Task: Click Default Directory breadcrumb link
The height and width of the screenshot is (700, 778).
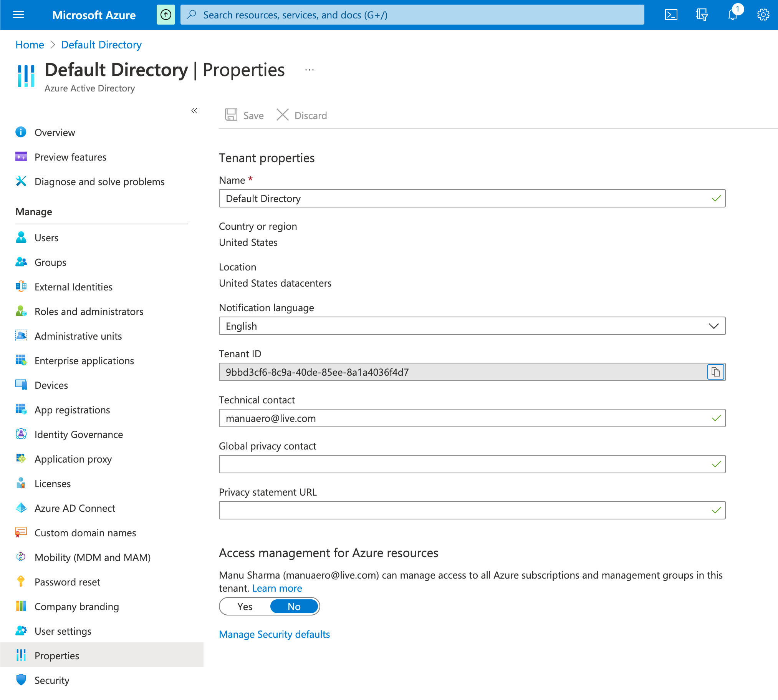Action: point(101,45)
